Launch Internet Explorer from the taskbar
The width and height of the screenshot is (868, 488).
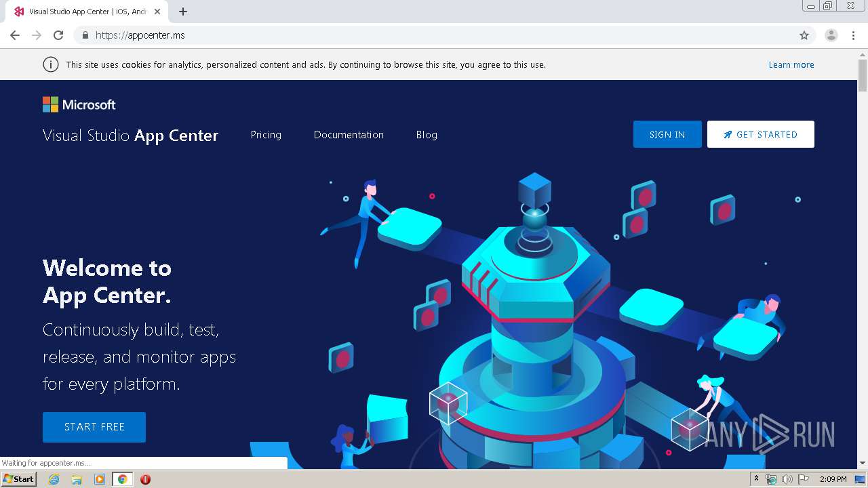pos(54,479)
